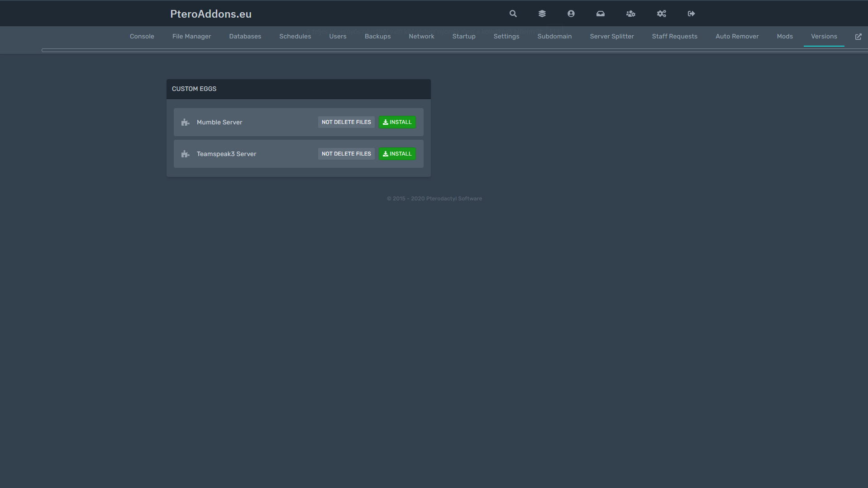Viewport: 868px width, 488px height.
Task: Select the Mods tab
Action: 784,36
